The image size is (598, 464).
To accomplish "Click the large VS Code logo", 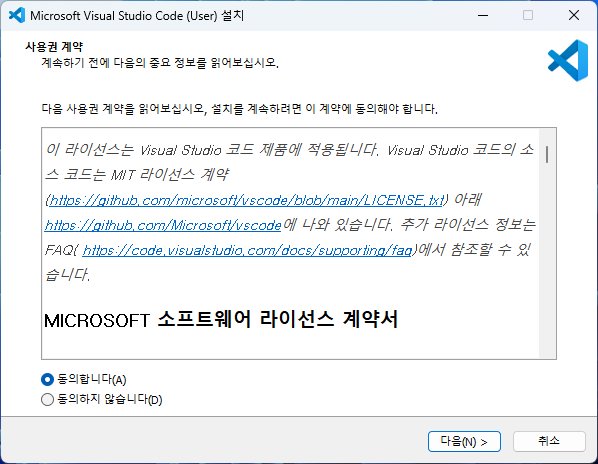I will 568,61.
